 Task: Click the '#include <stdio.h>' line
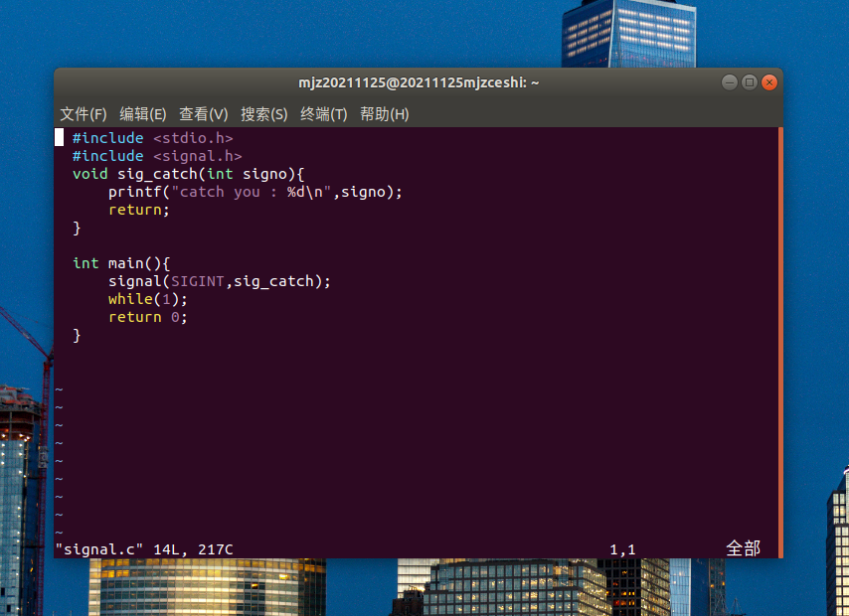coord(153,138)
